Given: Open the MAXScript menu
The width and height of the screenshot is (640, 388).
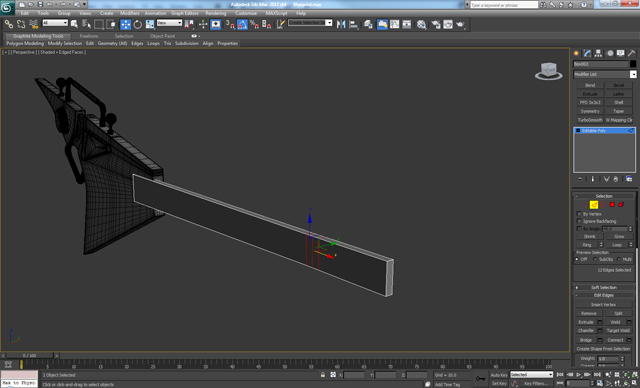Looking at the screenshot, I should tap(276, 13).
